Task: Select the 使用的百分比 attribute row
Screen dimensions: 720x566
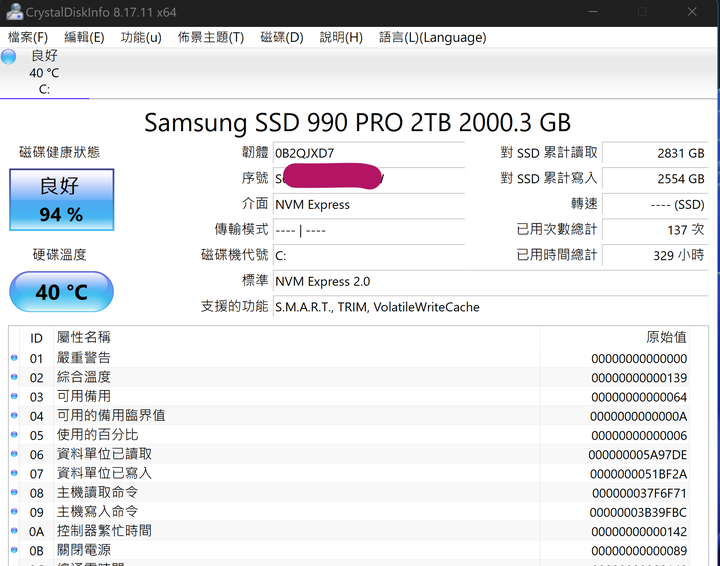Action: point(349,435)
